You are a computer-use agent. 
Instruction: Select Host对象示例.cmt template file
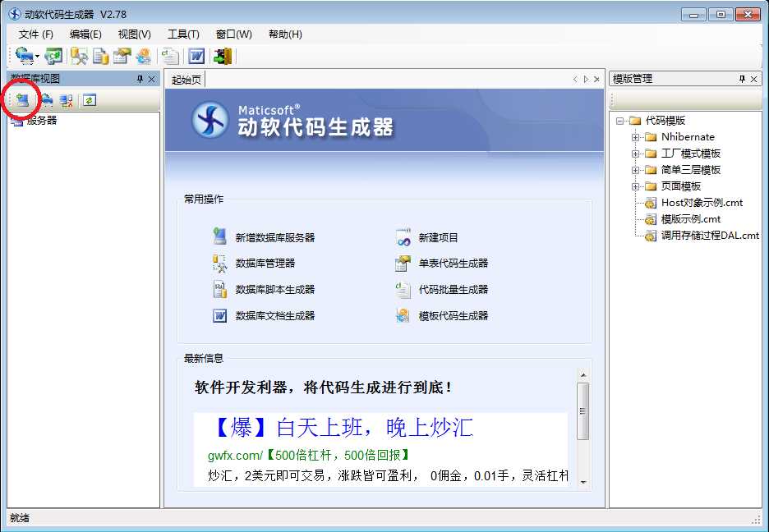click(x=702, y=203)
